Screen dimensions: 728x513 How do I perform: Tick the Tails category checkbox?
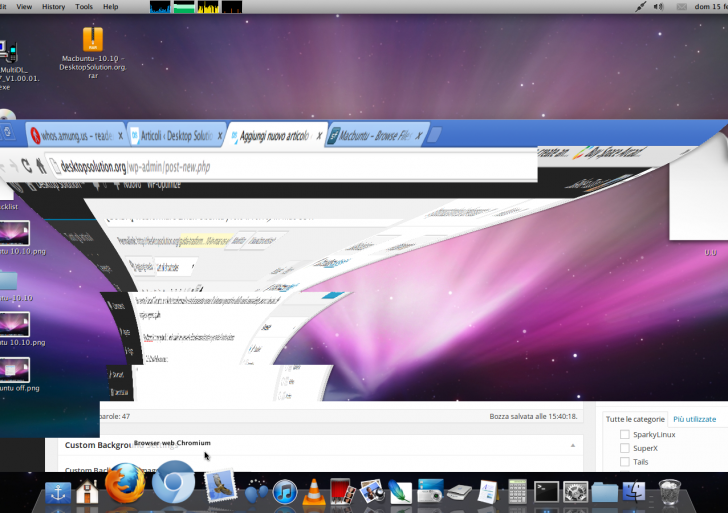click(625, 462)
